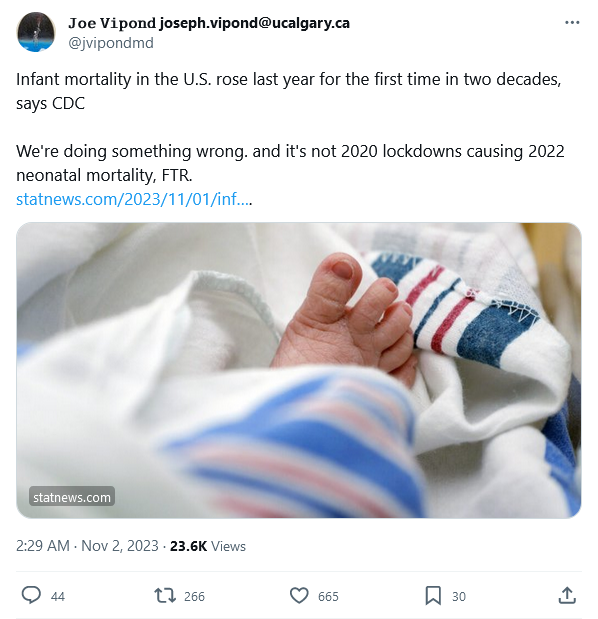This screenshot has width=598, height=619.
Task: View the 23.6K Views count
Action: click(208, 546)
